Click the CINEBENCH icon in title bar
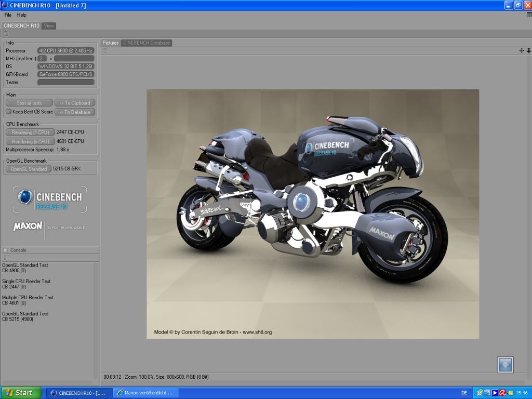Screen dimensions: 532x399 (5, 5)
